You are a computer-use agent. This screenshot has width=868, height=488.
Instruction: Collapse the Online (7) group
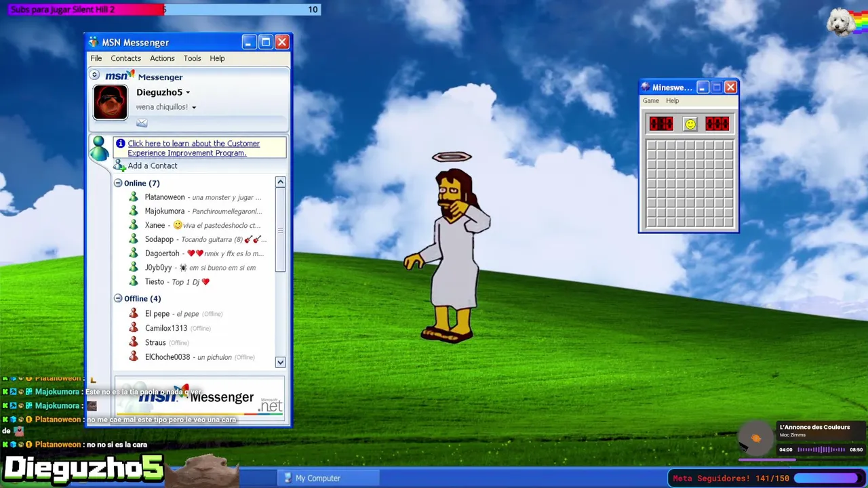pos(118,183)
